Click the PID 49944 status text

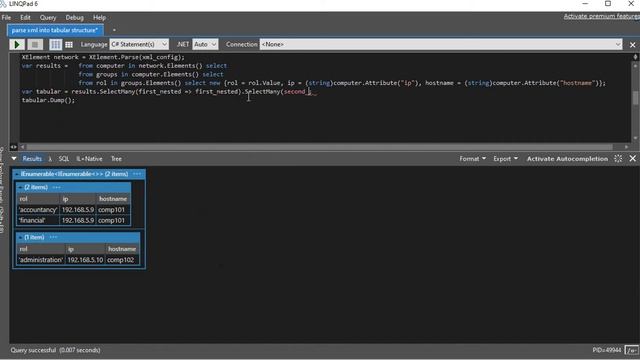tap(607, 350)
